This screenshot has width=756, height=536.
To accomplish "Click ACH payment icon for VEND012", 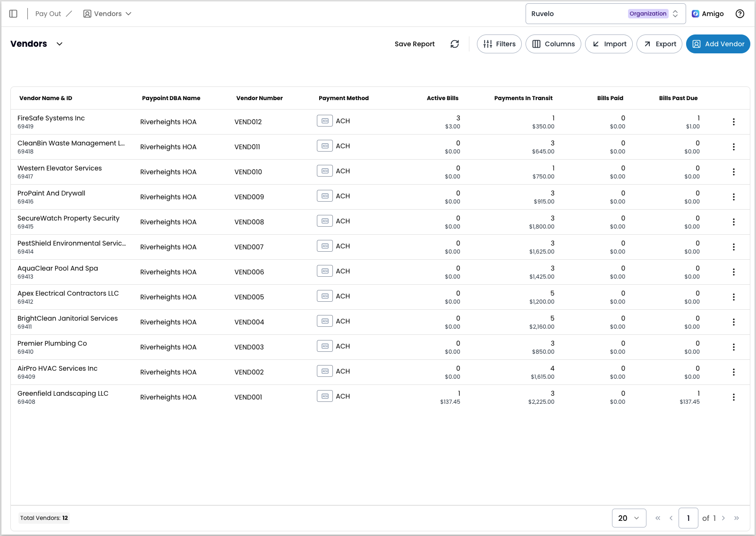I will [x=325, y=121].
